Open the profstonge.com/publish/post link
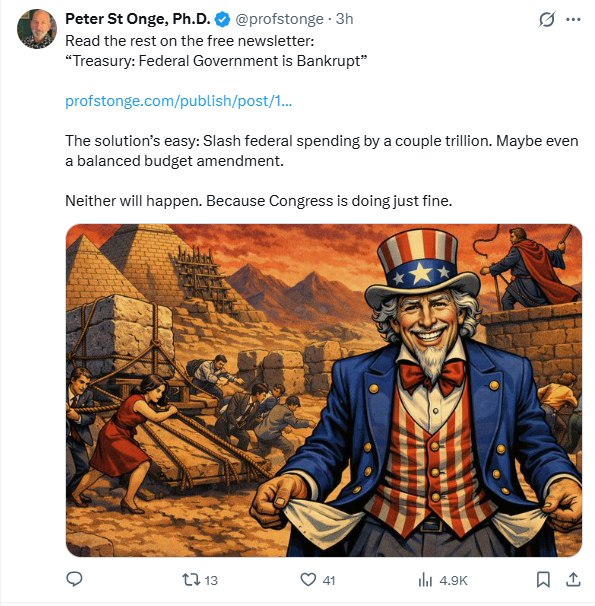Screen dimensions: 595x606 tap(178, 101)
